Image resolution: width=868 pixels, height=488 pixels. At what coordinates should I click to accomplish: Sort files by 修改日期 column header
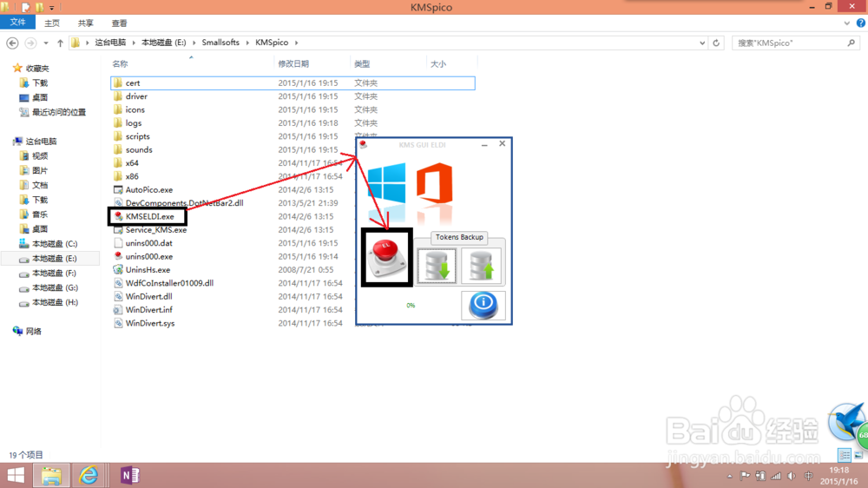293,63
